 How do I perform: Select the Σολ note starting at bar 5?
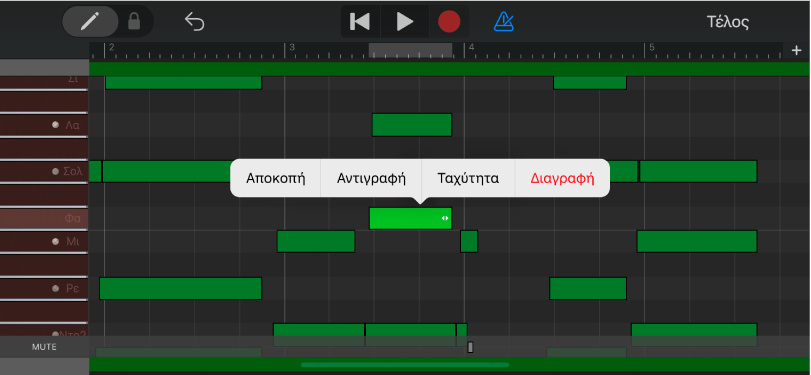point(698,171)
